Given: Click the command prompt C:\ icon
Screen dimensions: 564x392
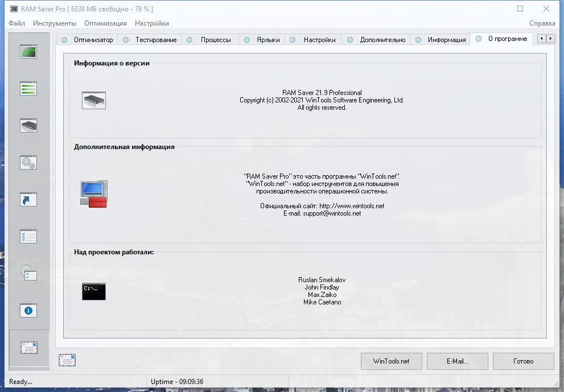Looking at the screenshot, I should [x=94, y=291].
